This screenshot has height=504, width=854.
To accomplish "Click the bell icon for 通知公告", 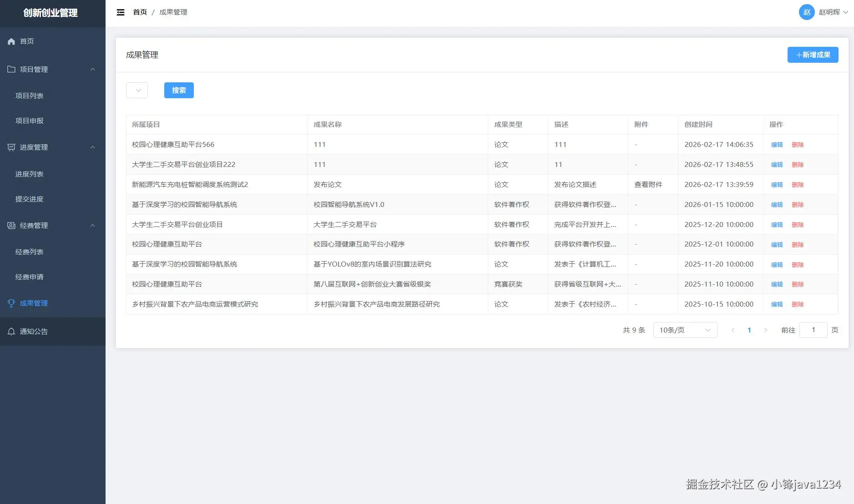I will 11,332.
